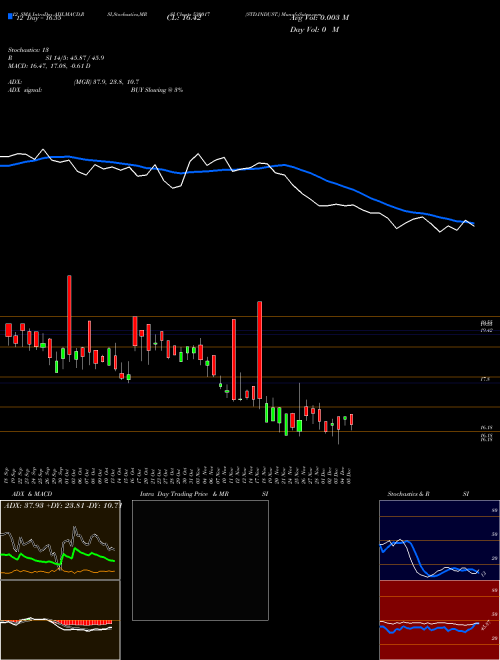Image resolution: width=500 pixels, height=660 pixels.
Task: Open the red RSI chart panel
Action: tap(439, 620)
